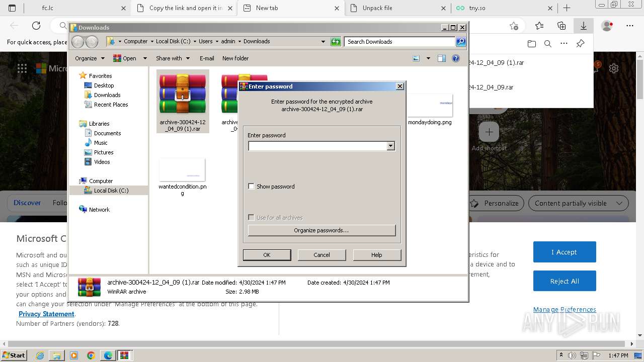
Task: Open the browser Favorites star icon
Action: 539,26
